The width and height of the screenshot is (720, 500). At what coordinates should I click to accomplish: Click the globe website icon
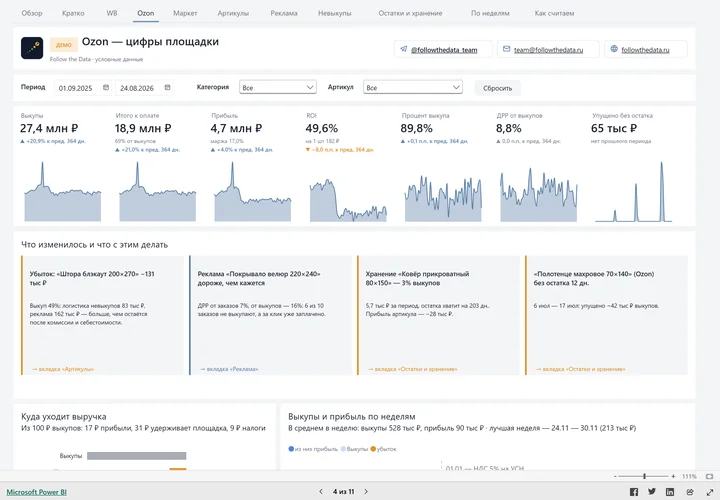pos(614,49)
